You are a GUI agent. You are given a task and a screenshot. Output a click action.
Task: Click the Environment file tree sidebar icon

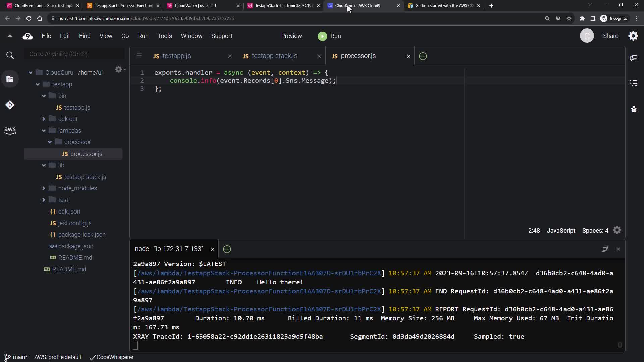(x=10, y=79)
